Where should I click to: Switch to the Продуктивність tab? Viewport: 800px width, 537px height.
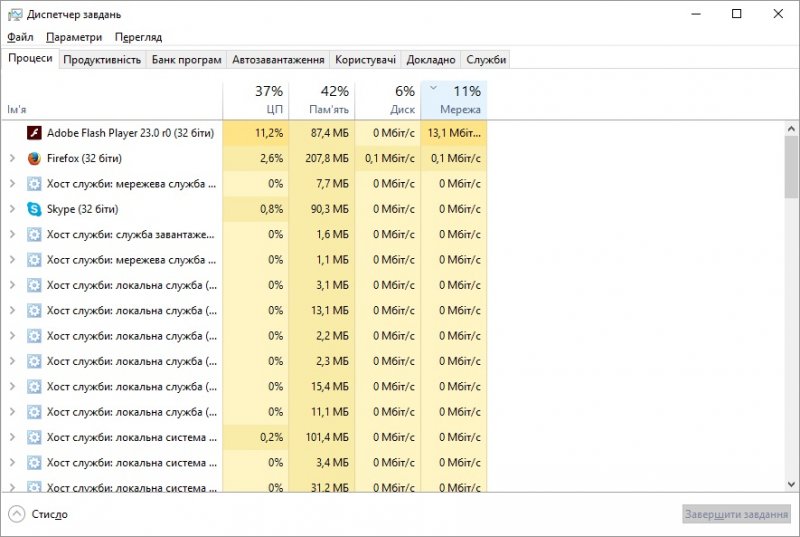coord(102,60)
